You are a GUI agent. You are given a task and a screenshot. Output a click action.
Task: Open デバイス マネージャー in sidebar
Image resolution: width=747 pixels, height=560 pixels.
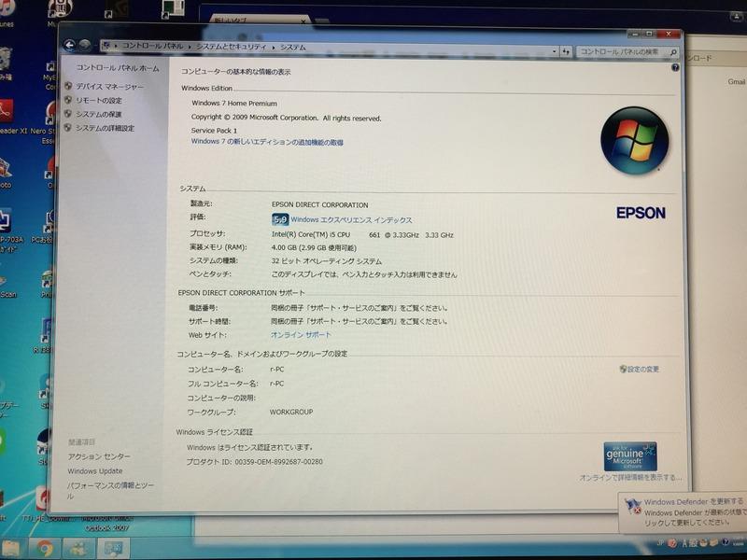tap(109, 87)
